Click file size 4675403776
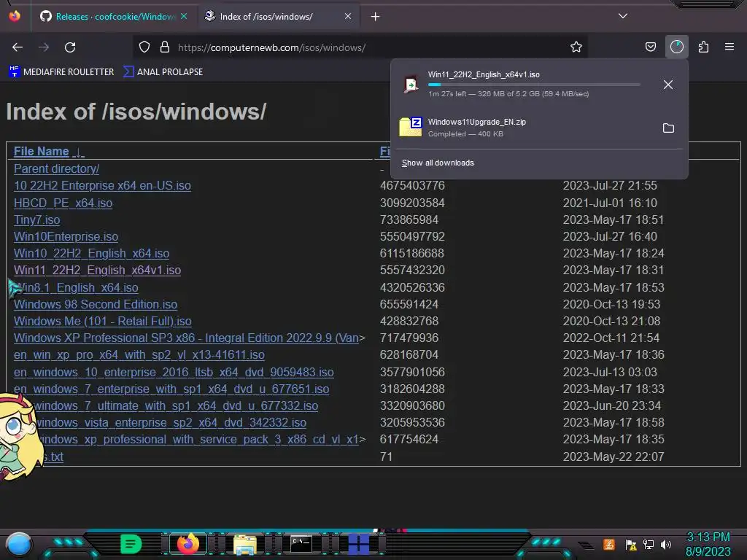The height and width of the screenshot is (560, 747). coord(412,186)
